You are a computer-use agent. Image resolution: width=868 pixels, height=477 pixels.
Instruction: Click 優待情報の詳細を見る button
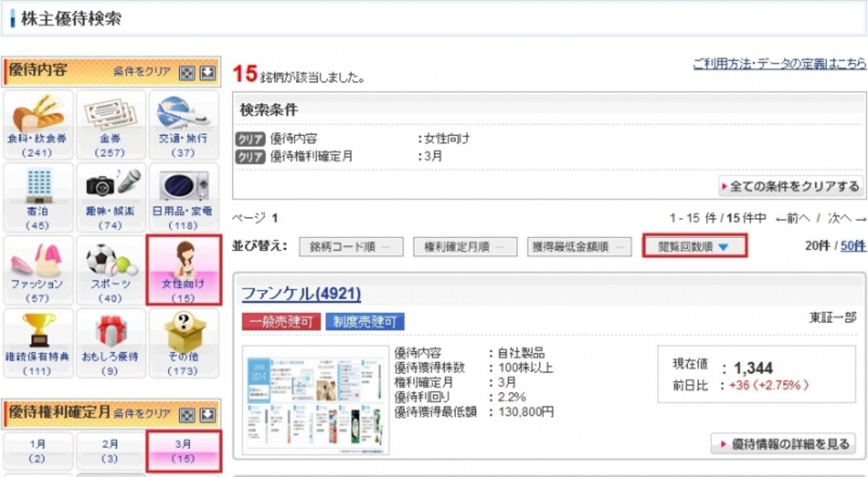[783, 444]
